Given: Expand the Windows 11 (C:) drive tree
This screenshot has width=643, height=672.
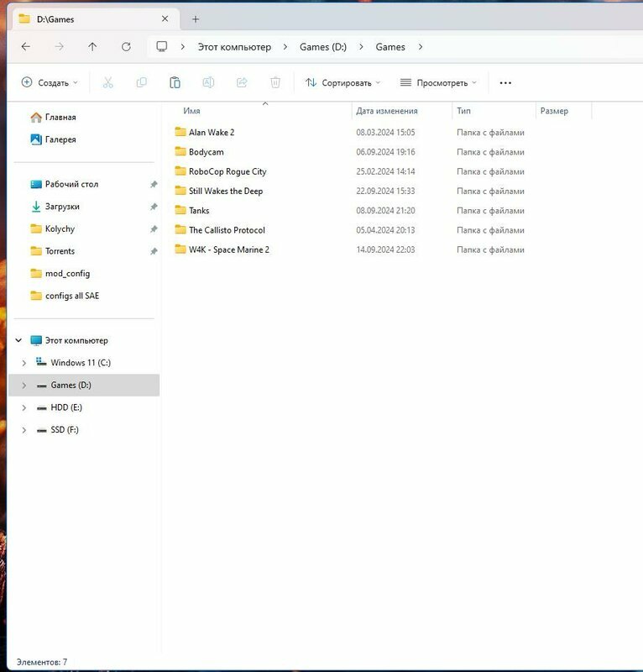Looking at the screenshot, I should click(24, 363).
